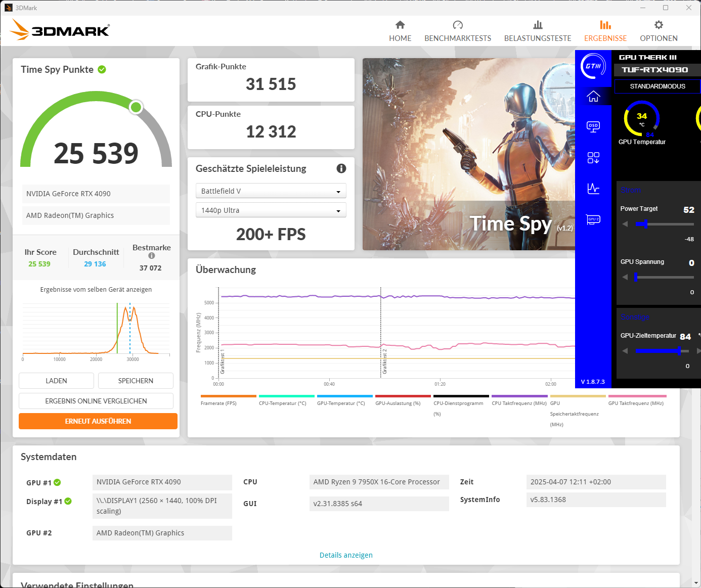Open the BELASTUNGSTESTE tab

click(x=538, y=31)
